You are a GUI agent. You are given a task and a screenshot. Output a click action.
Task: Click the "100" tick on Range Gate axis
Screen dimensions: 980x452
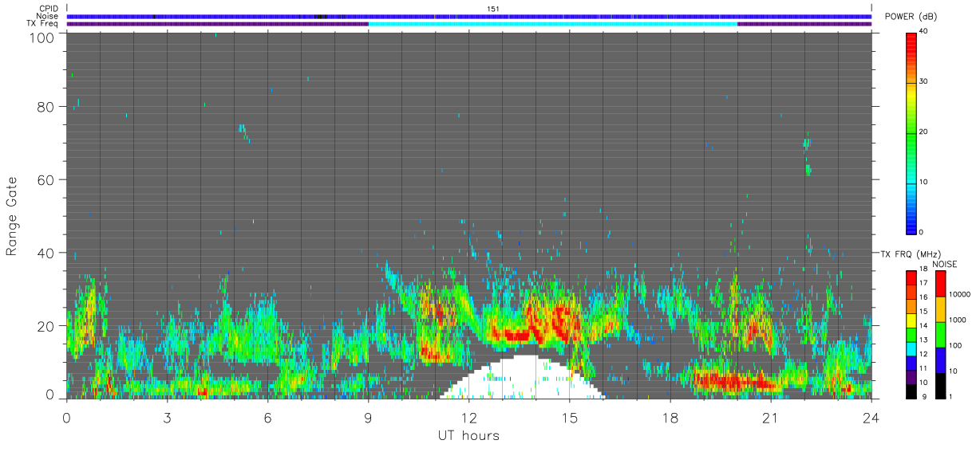point(43,37)
